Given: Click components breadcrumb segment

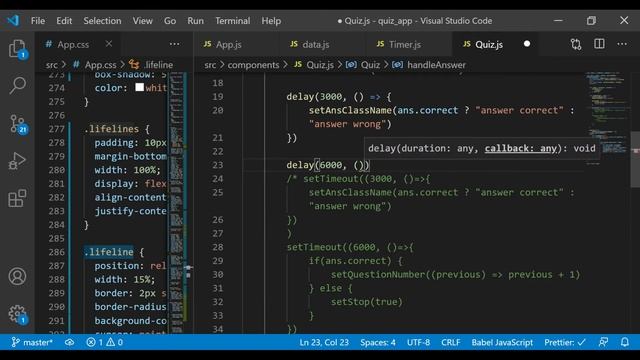Looking at the screenshot, I should click(x=253, y=64).
